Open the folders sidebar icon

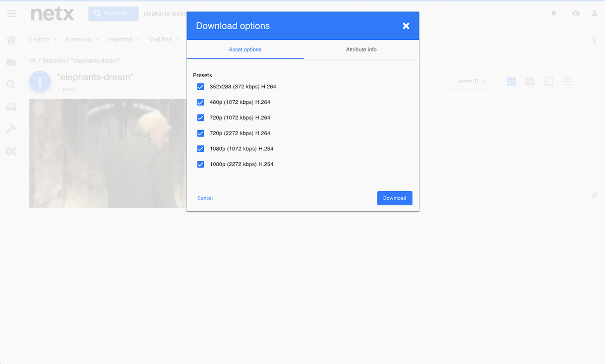11,63
